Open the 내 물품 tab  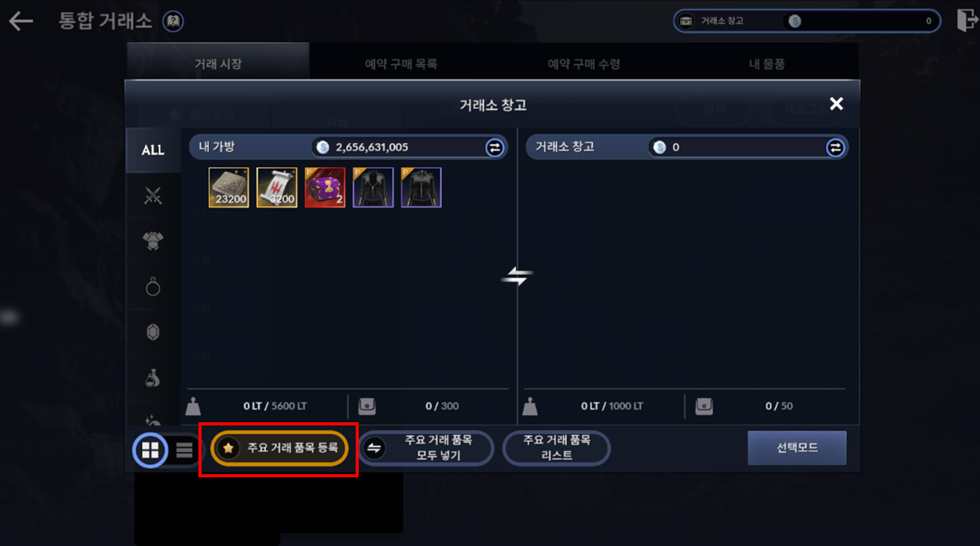click(x=767, y=64)
